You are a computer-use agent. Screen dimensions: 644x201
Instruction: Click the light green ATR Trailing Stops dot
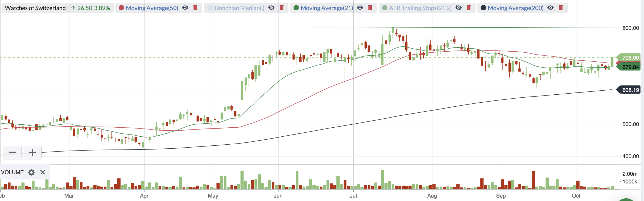[385, 8]
